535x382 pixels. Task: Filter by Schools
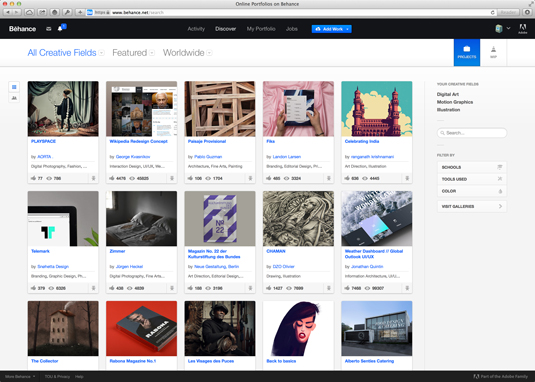[472, 167]
